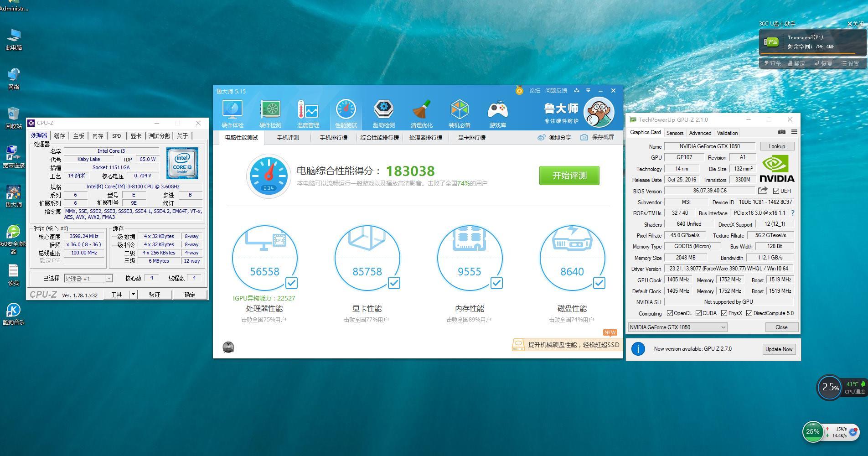868x456 pixels.
Task: Click the 鲁大师 mascot avatar
Action: [x=599, y=112]
